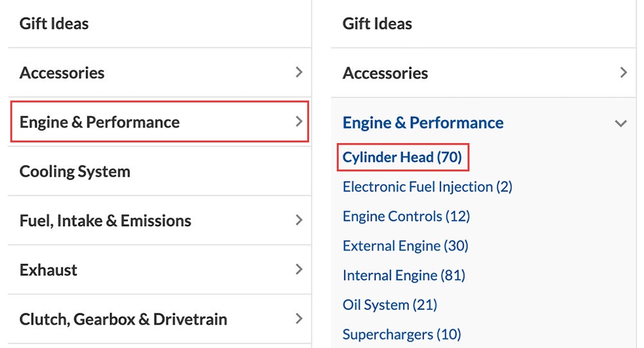
Task: Open the External Engine (30) link
Action: pos(405,246)
